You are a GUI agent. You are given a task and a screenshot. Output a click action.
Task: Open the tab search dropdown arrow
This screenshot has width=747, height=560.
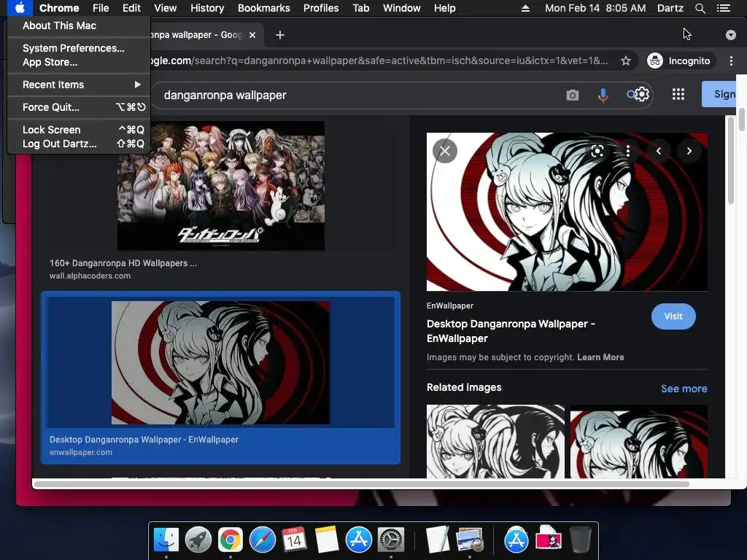(730, 35)
